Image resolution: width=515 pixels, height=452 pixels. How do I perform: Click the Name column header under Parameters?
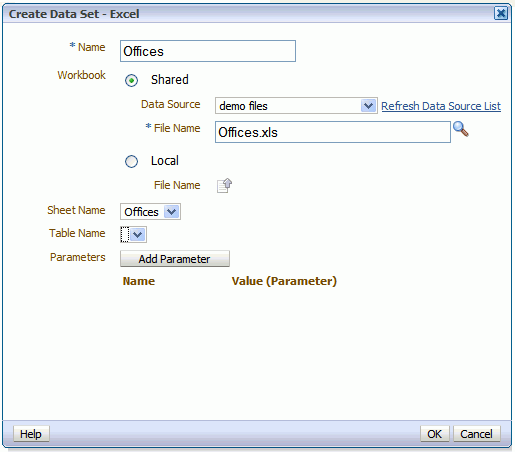click(x=139, y=281)
